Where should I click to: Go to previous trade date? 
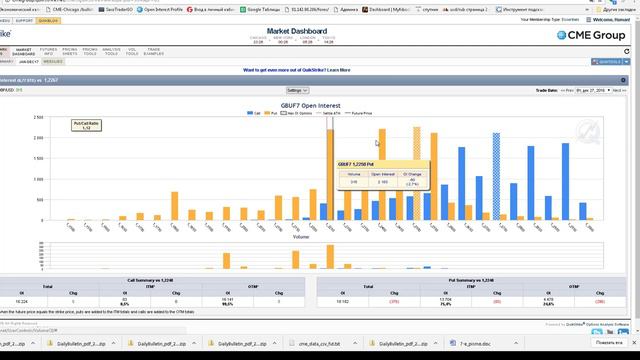567,90
